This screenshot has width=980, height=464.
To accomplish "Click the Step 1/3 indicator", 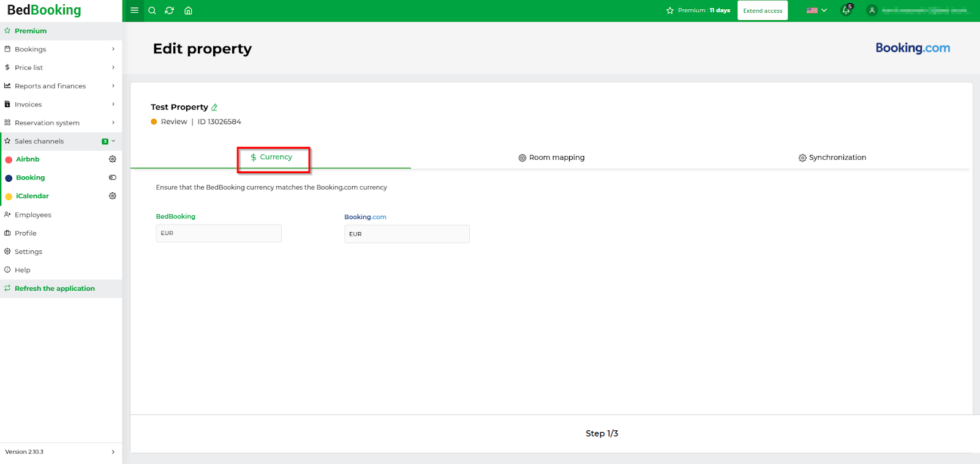I will coord(601,433).
